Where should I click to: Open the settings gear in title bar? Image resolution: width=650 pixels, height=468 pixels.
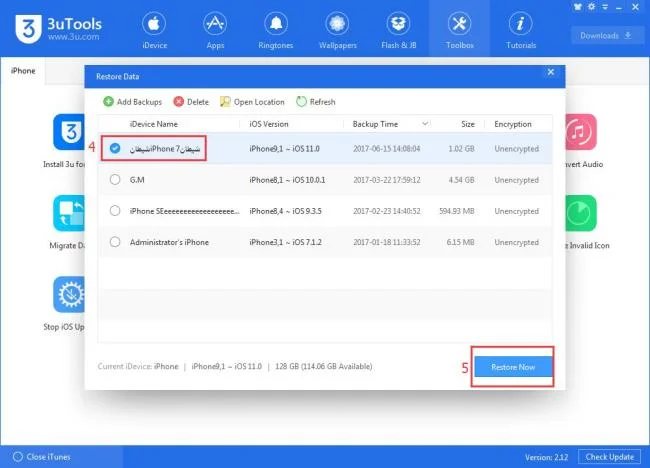pos(592,7)
